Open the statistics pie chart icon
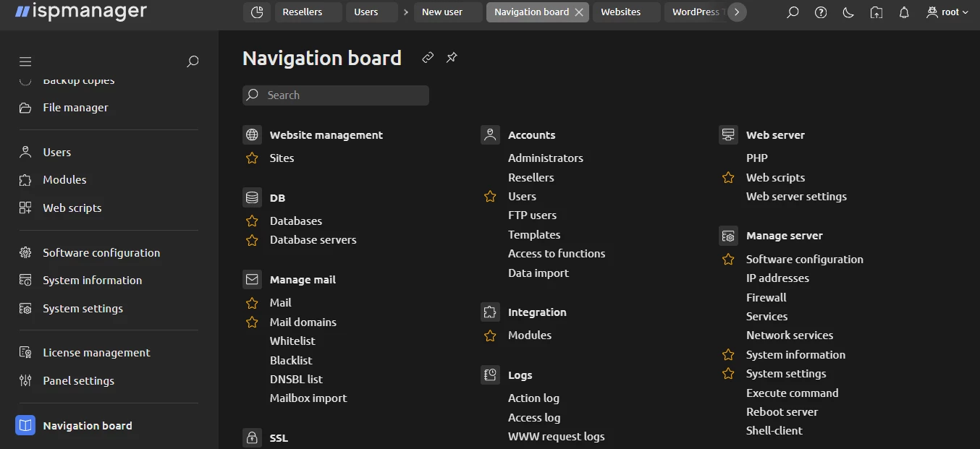 click(257, 12)
